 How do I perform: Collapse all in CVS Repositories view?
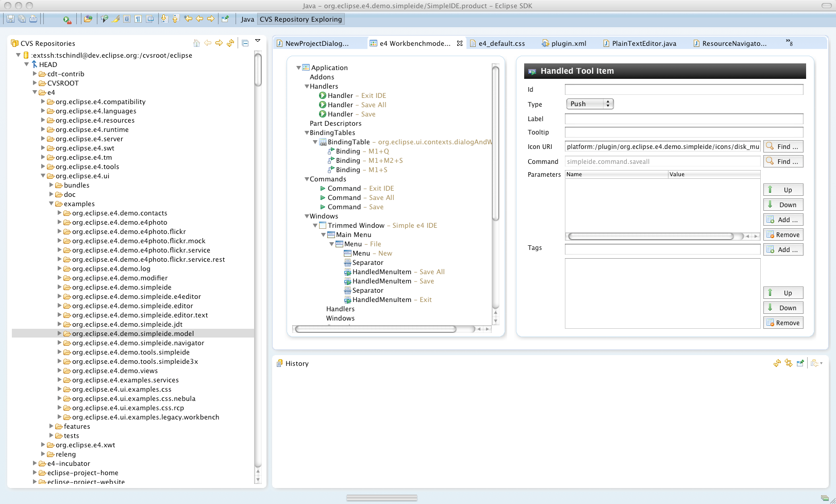245,43
